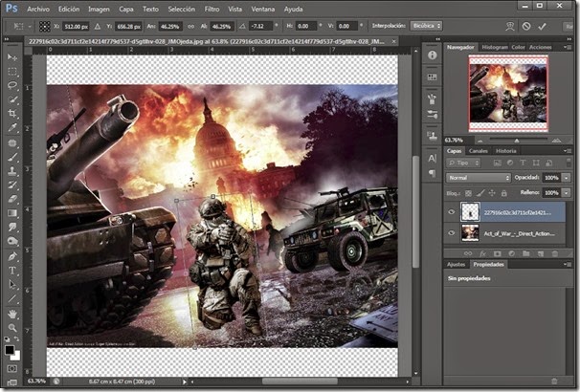Open the Filtro menu
This screenshot has width=580, height=392.
tap(212, 9)
